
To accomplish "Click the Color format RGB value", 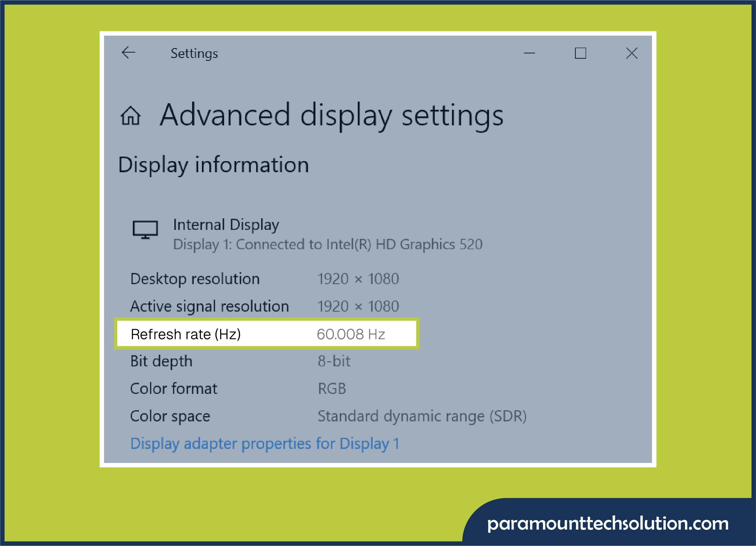I will pyautogui.click(x=332, y=389).
